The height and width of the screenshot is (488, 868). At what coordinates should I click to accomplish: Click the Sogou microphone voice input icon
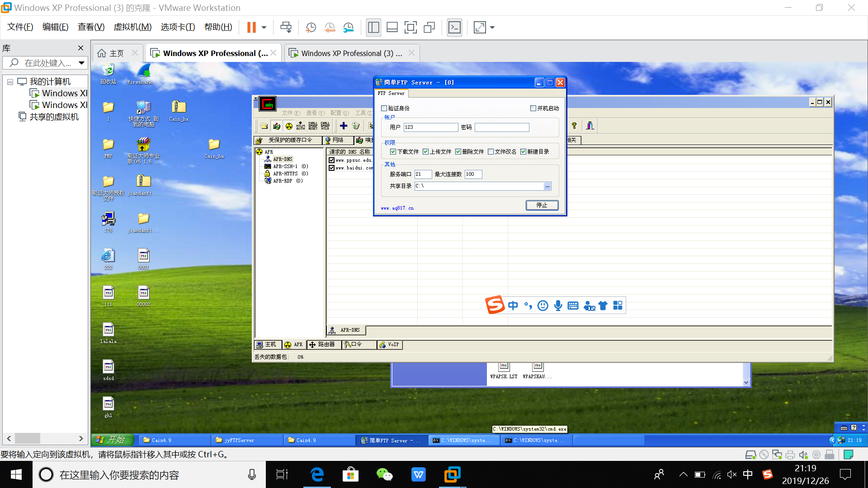[558, 306]
